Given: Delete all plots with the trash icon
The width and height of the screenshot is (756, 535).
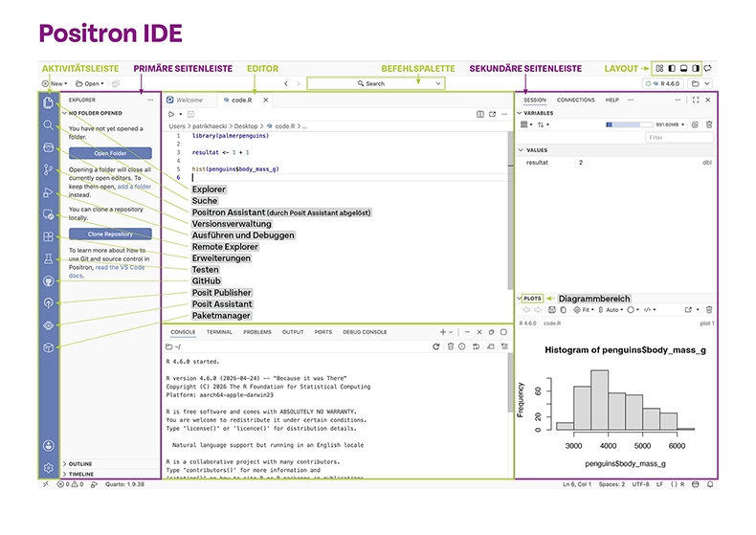Looking at the screenshot, I should click(709, 310).
